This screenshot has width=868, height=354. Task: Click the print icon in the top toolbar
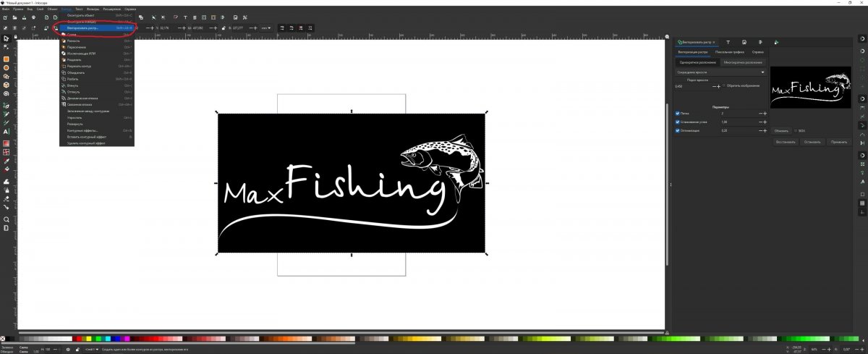point(33,17)
